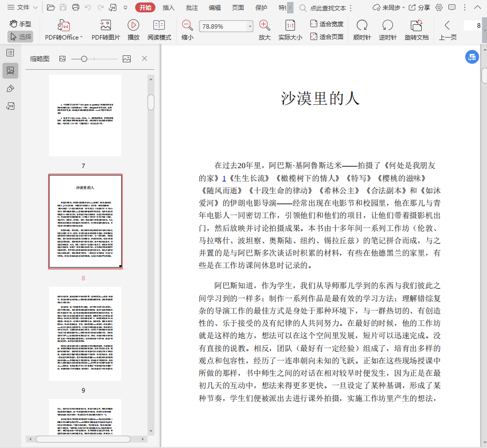Viewport: 487px width, 448px height.
Task: Rotate page clockwise with 顺时针
Action: [x=362, y=26]
